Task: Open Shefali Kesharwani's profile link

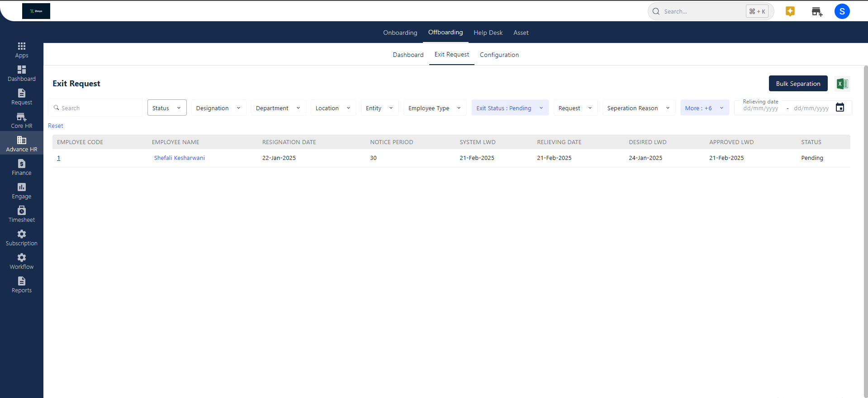Action: [x=180, y=158]
